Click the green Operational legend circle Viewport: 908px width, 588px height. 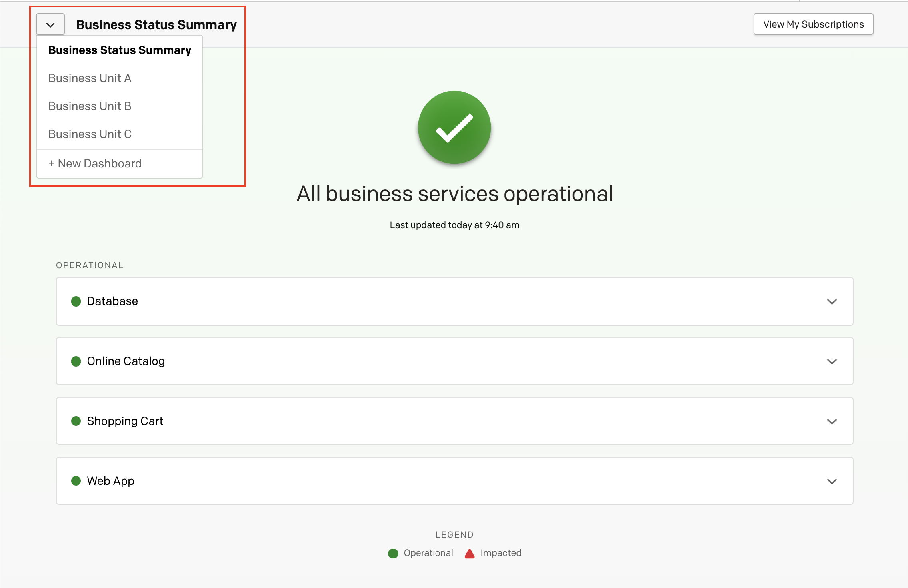coord(393,553)
